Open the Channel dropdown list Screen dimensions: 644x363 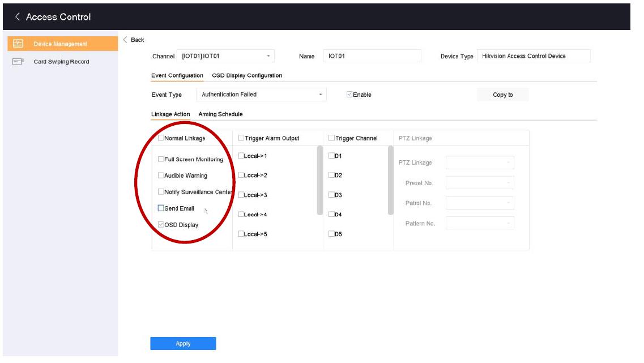pyautogui.click(x=225, y=56)
